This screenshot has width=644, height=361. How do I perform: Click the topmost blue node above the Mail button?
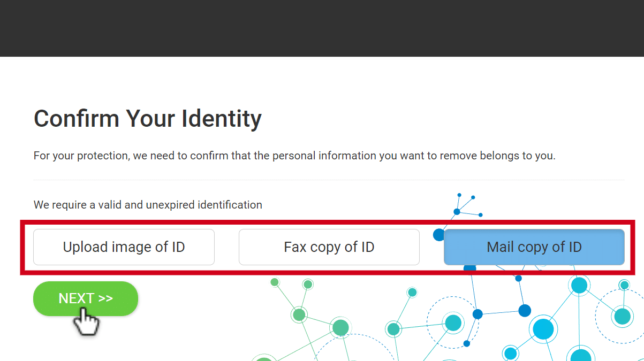(x=459, y=195)
